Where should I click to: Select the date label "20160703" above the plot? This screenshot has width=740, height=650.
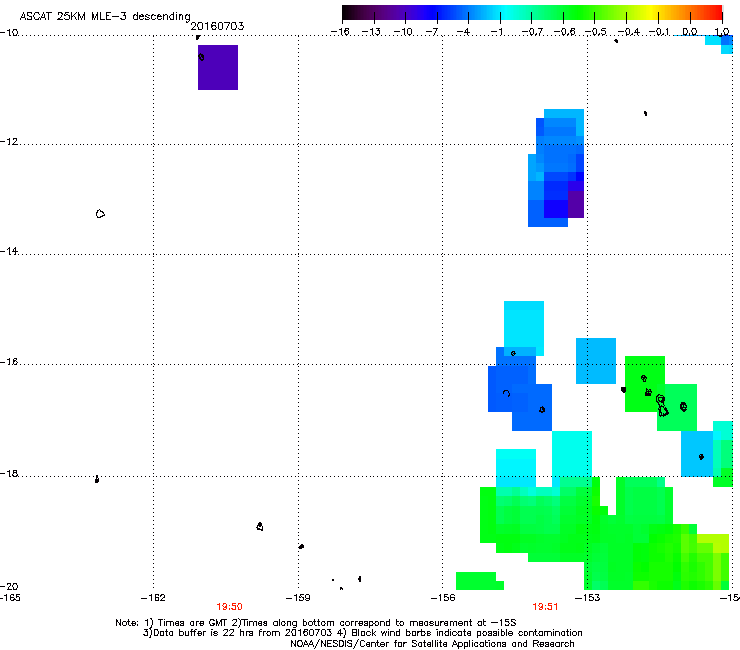click(217, 26)
